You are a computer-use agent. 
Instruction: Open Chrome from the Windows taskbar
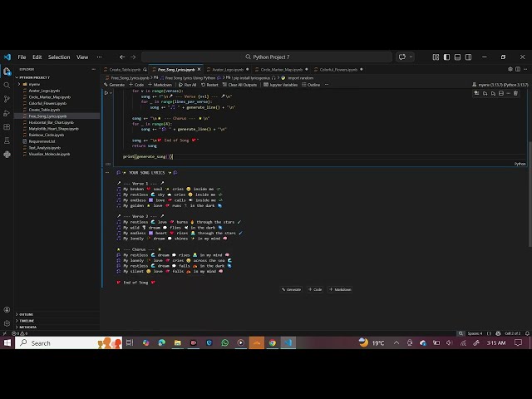click(273, 343)
